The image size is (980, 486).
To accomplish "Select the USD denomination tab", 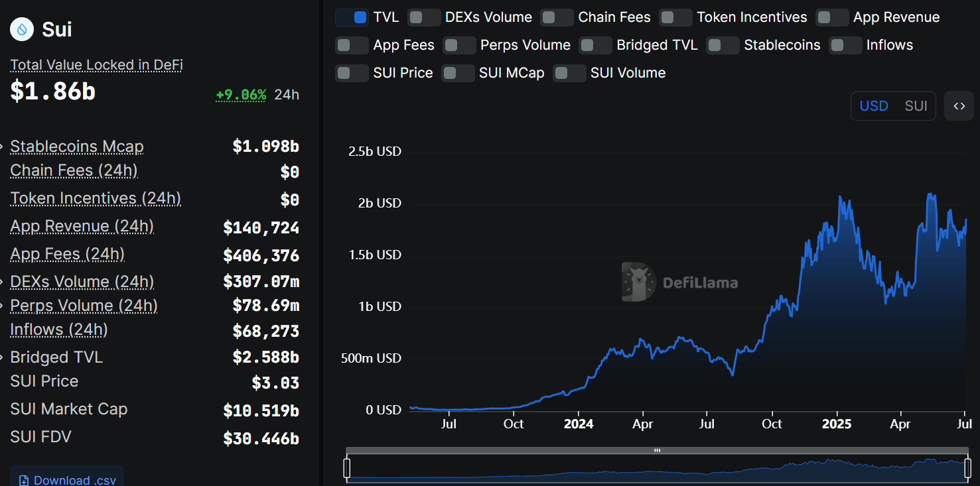I will pos(874,106).
